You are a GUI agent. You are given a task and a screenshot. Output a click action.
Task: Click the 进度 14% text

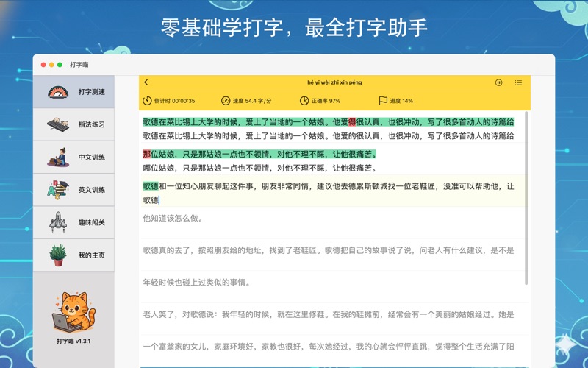tap(401, 101)
